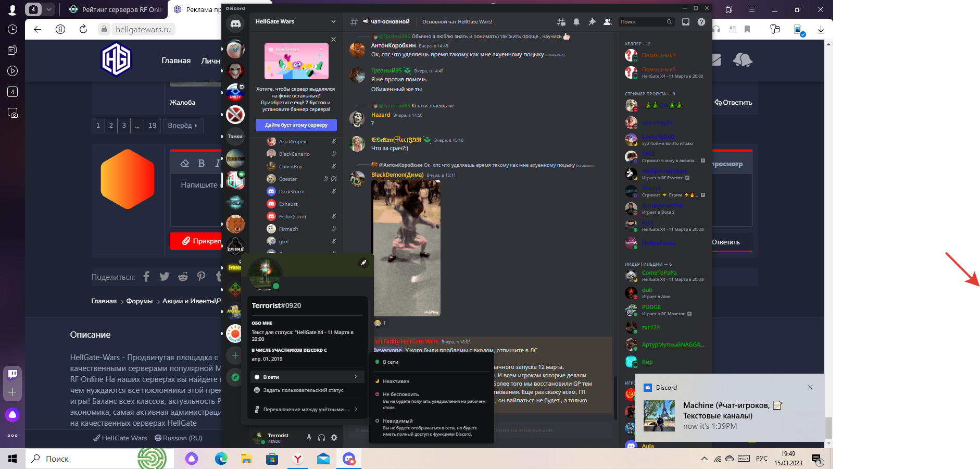This screenshot has width=980, height=469.
Task: Click pencil edit profile icon on popup
Action: pyautogui.click(x=364, y=263)
